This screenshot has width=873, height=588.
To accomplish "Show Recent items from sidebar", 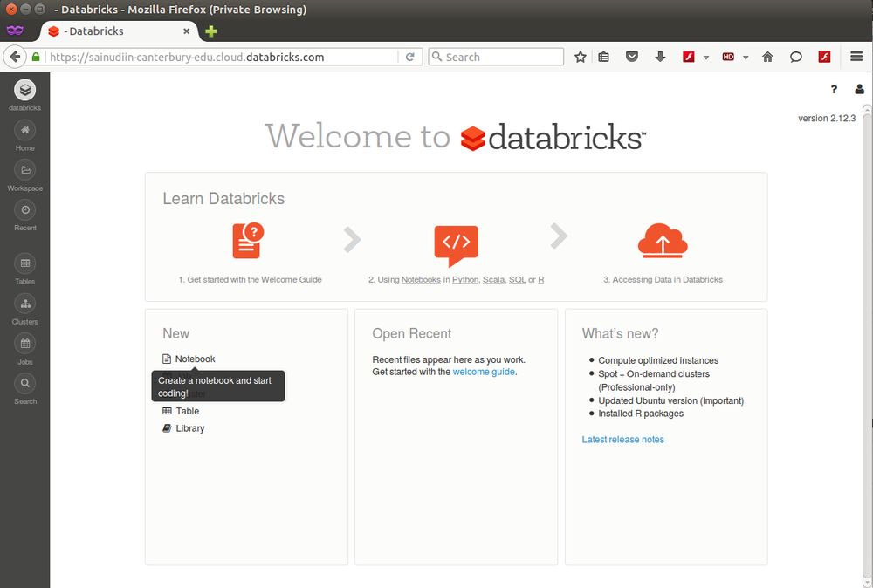I will [x=25, y=210].
